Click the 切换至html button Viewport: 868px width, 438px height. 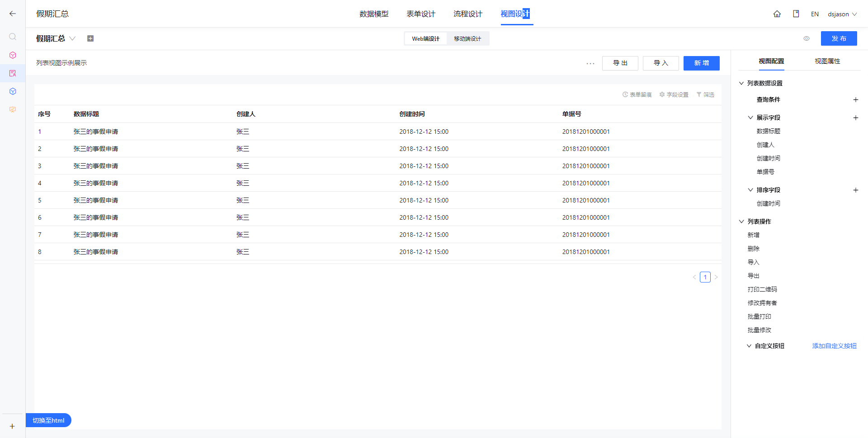[x=48, y=420]
